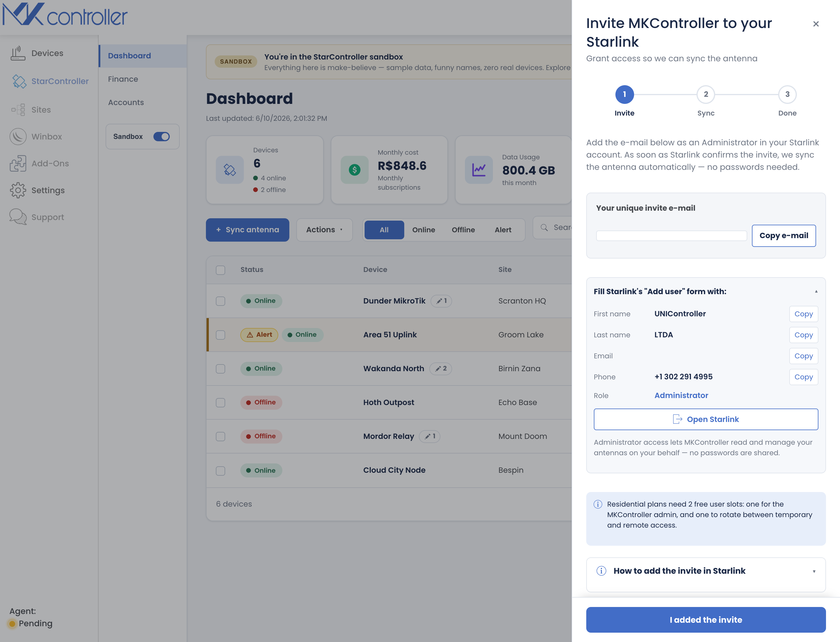Click the Area 51 Uplink device name
Viewport: 840px width, 642px height.
pyautogui.click(x=390, y=335)
